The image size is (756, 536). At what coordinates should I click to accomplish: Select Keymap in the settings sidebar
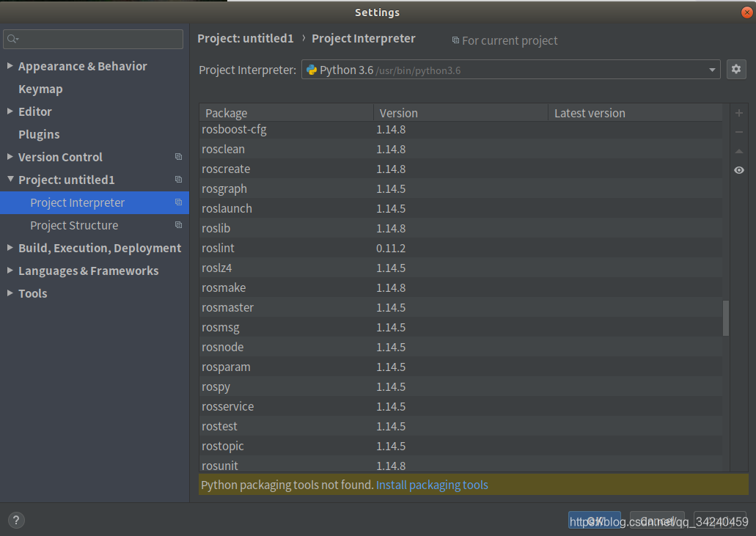[40, 89]
